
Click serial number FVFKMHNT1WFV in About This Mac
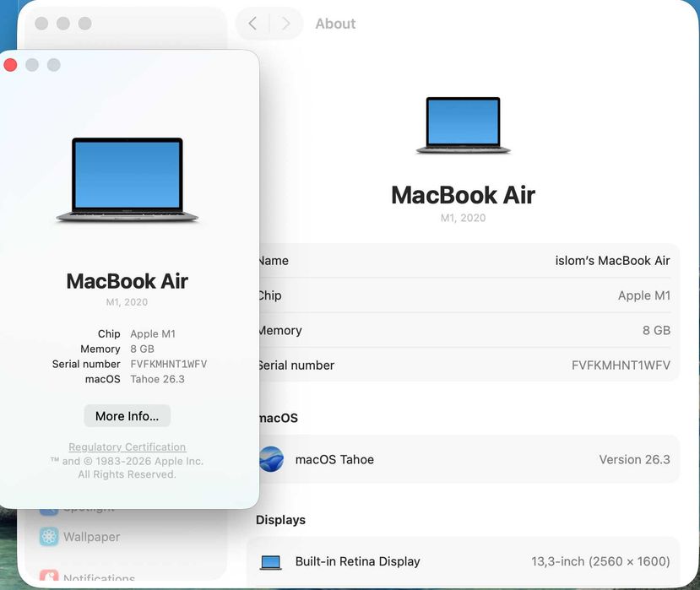coord(169,364)
